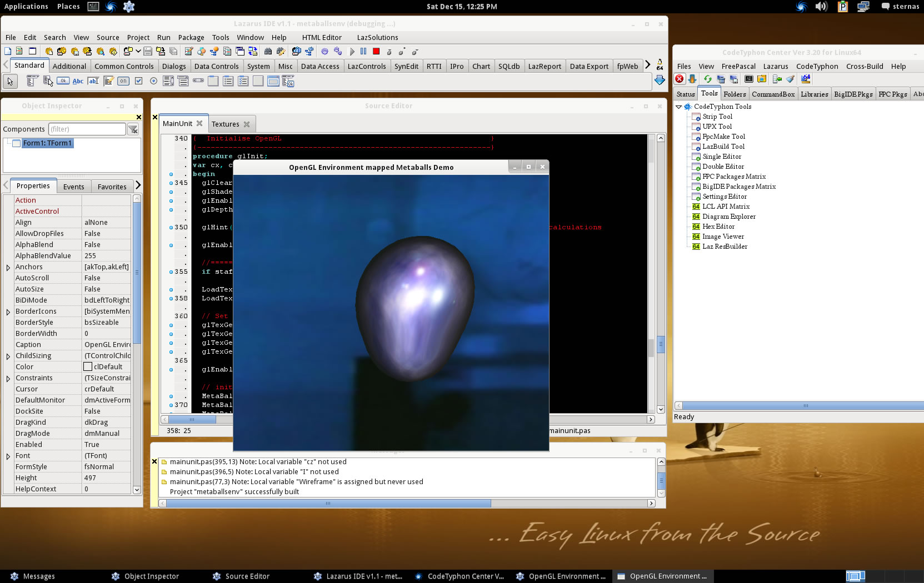
Task: Expand the Constraints property
Action: (x=8, y=379)
